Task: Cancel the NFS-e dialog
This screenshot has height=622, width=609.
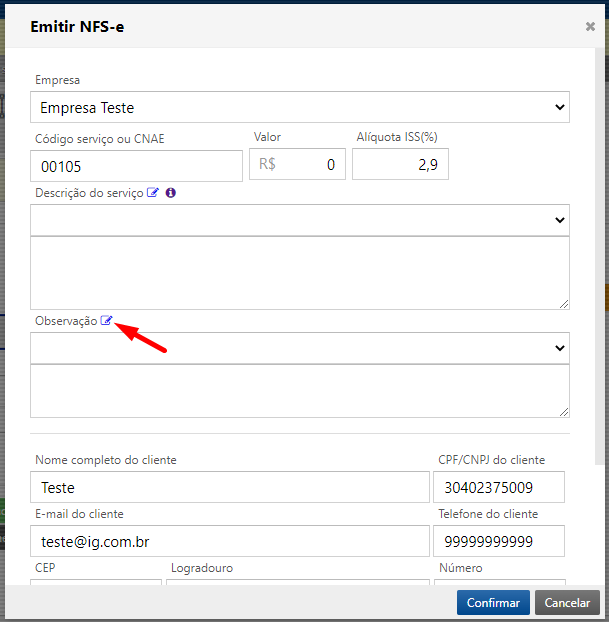Action: (x=567, y=603)
